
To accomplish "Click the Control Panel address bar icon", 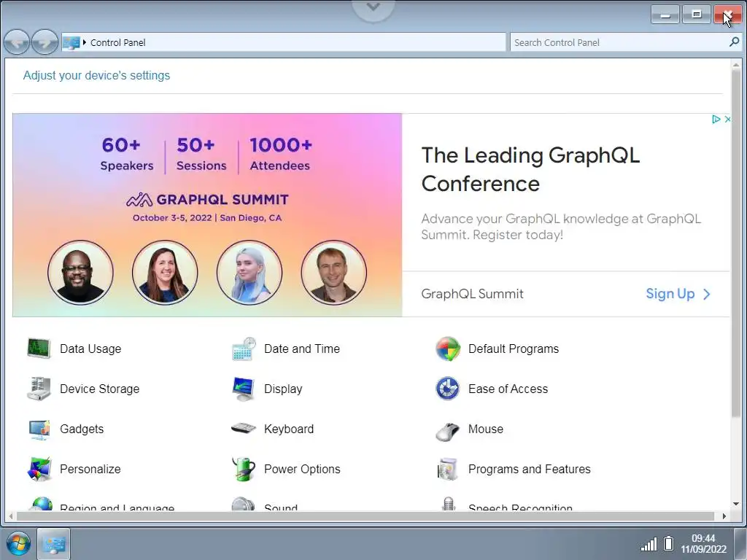I will tap(71, 42).
